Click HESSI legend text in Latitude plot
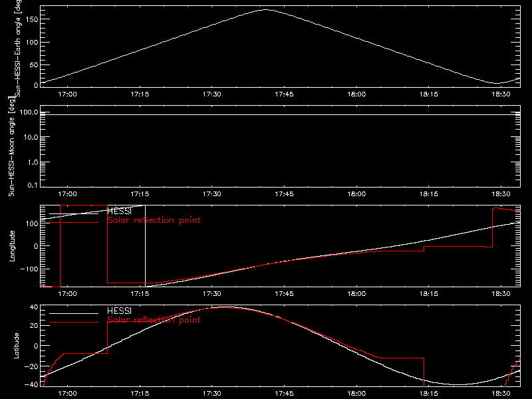Image resolution: width=532 pixels, height=399 pixels. 119,311
